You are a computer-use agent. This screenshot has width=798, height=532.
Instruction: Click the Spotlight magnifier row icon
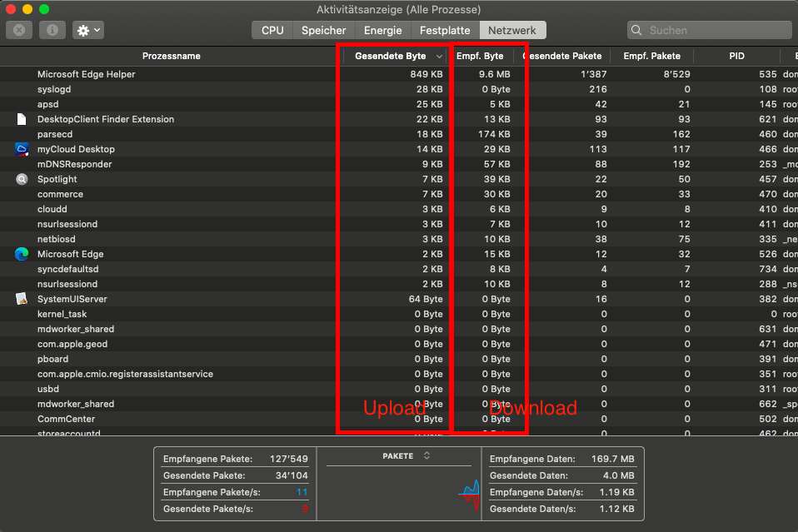click(x=22, y=179)
